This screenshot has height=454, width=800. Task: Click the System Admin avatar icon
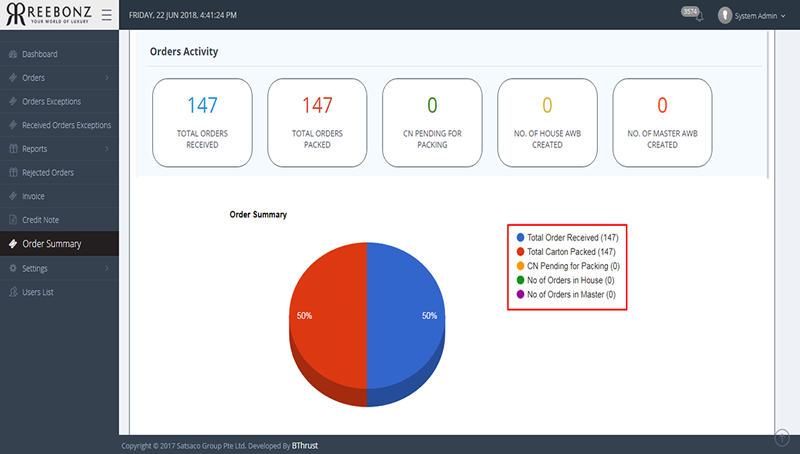click(x=724, y=15)
